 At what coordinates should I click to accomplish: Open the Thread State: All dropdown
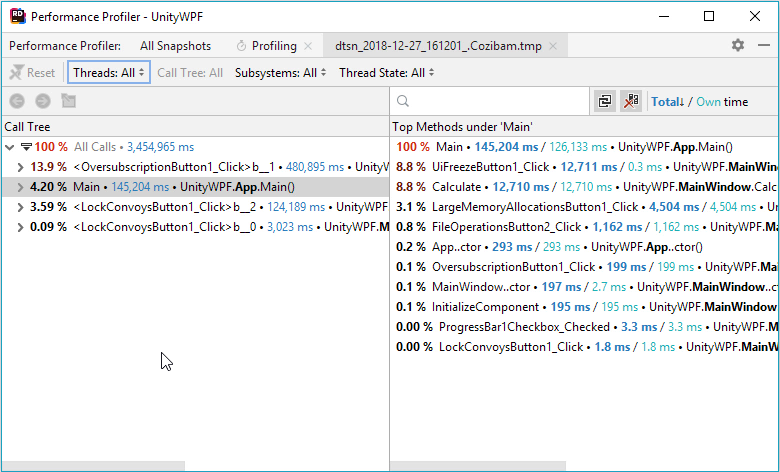(x=387, y=73)
